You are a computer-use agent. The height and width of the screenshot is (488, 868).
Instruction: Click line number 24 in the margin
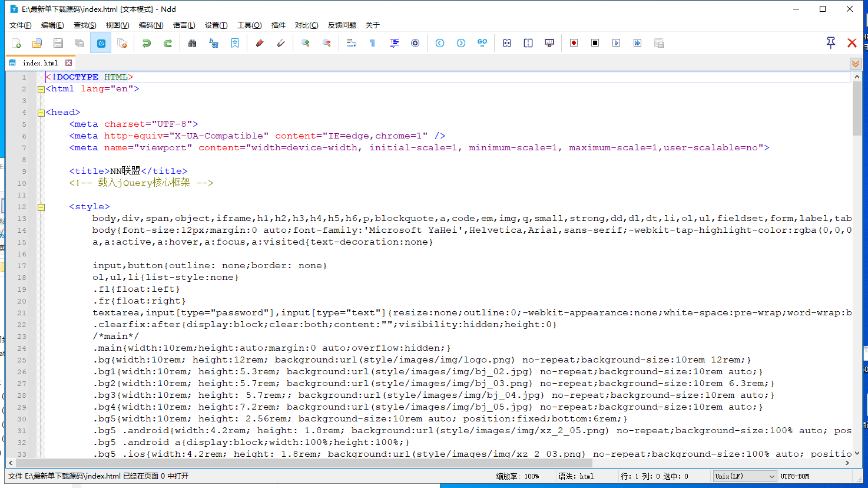tap(22, 348)
